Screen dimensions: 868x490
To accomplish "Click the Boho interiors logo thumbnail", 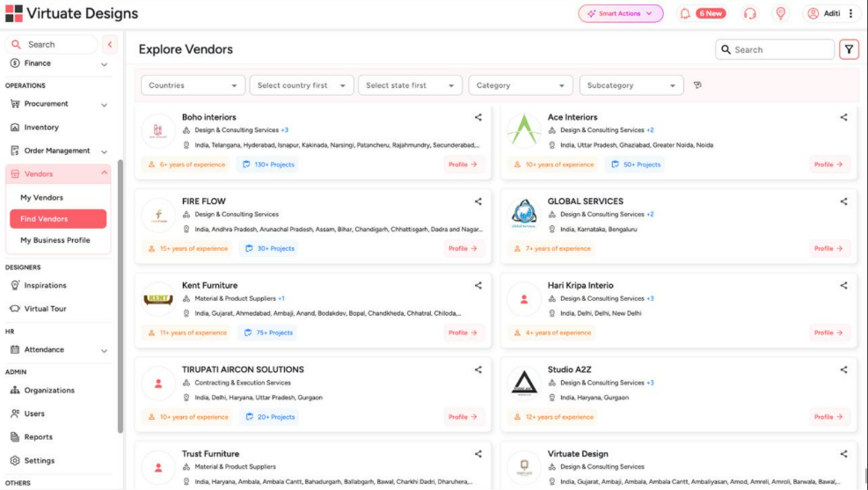I will click(158, 131).
